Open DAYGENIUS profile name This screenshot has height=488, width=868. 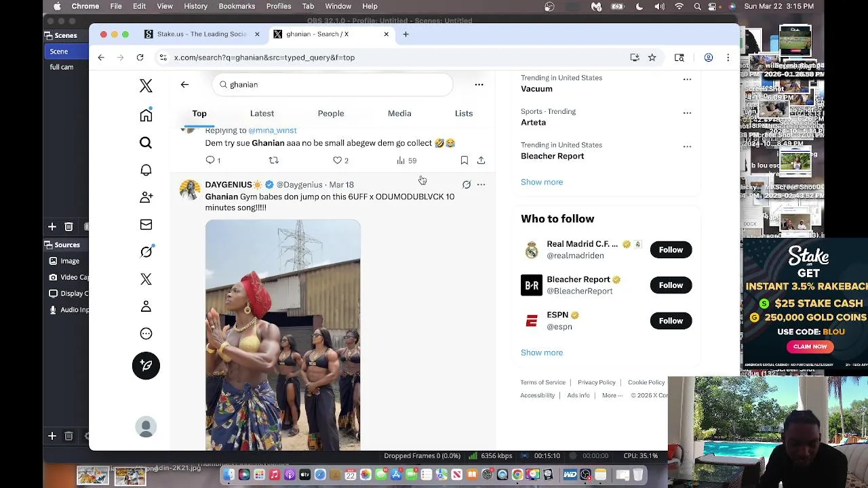(x=229, y=184)
